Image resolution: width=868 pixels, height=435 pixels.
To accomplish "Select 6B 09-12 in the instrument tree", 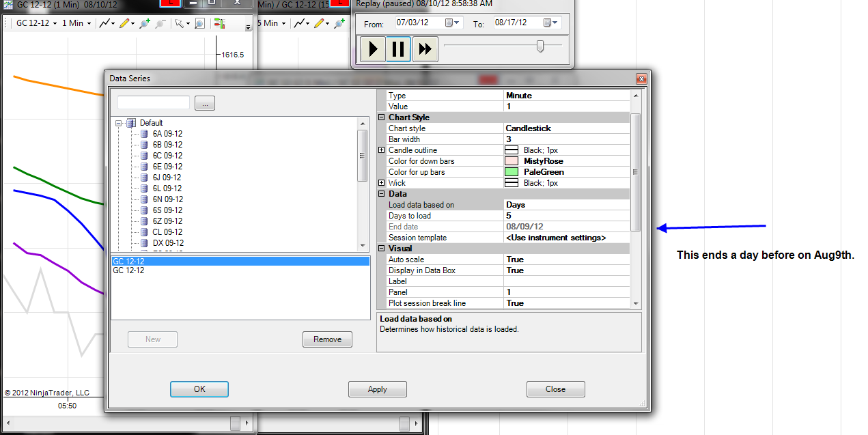I will [x=167, y=145].
